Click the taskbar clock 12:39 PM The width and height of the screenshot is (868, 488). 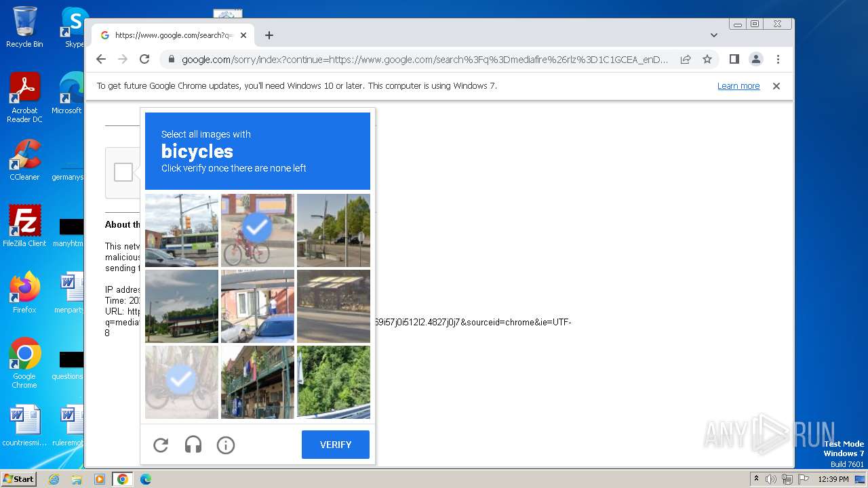[833, 479]
